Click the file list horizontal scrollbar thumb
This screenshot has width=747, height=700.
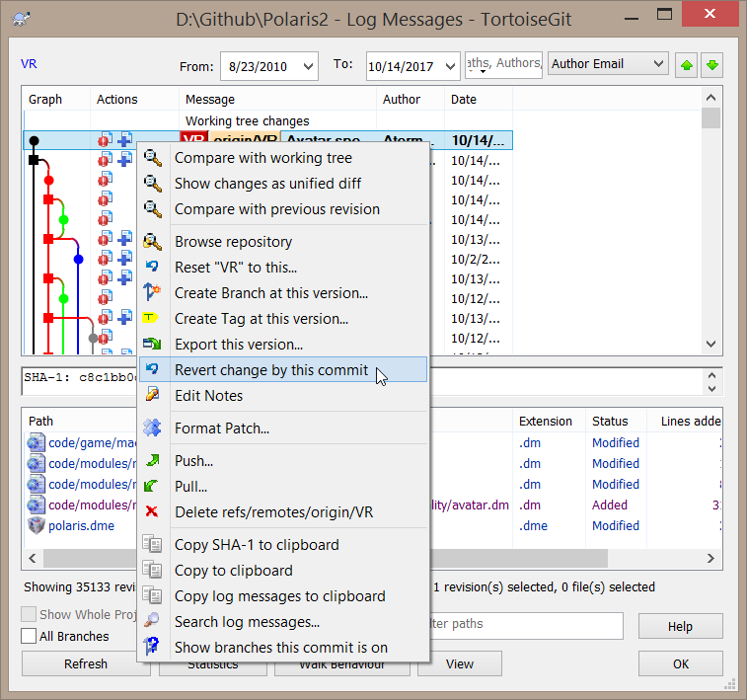click(326, 559)
